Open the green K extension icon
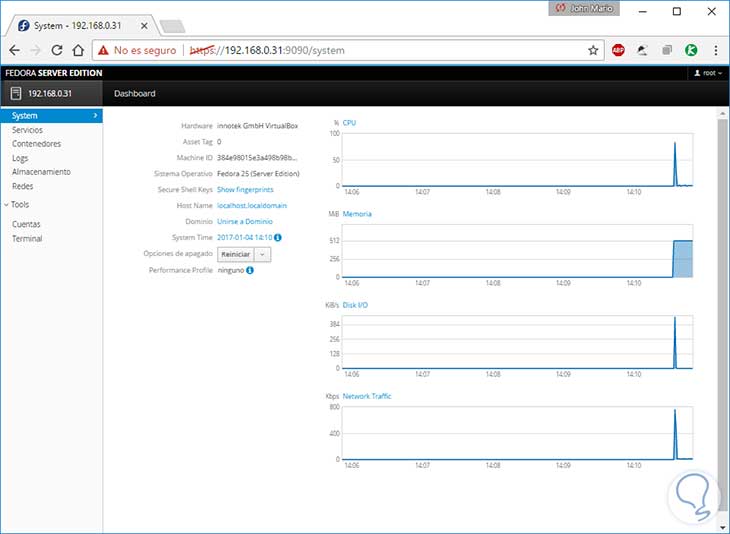This screenshot has width=730, height=534. point(691,50)
